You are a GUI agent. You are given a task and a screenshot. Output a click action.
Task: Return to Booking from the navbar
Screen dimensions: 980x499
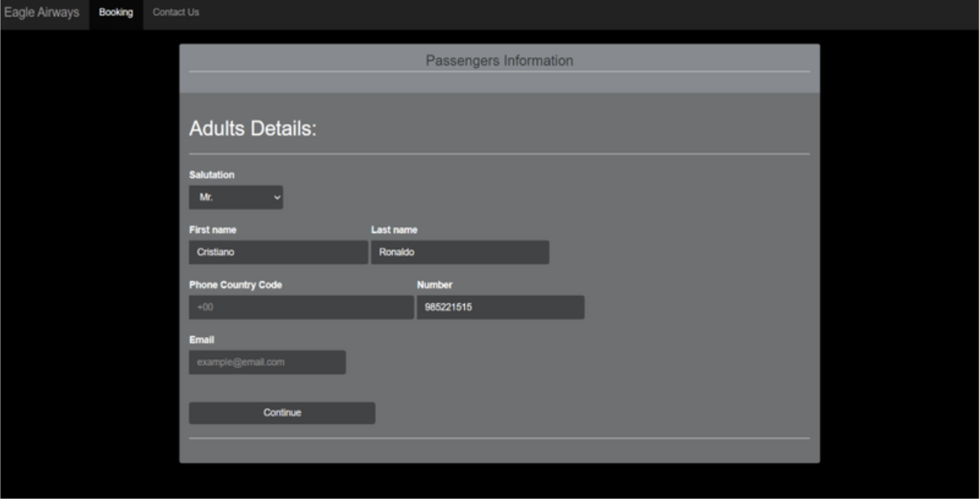click(x=116, y=12)
